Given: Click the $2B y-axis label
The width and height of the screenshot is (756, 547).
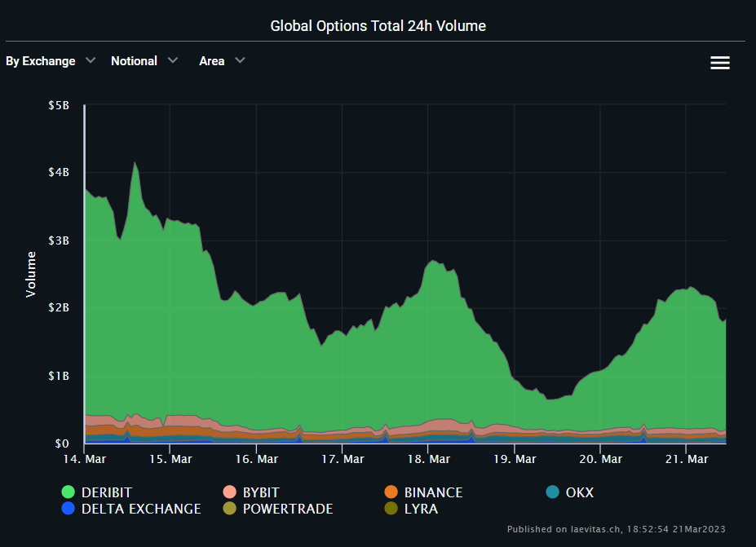Looking at the screenshot, I should tap(59, 307).
